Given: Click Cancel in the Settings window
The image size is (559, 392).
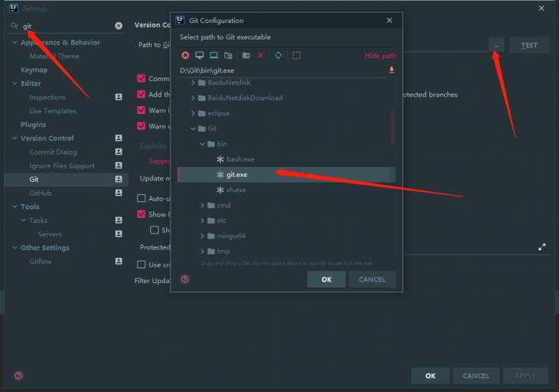Looking at the screenshot, I should click(476, 376).
